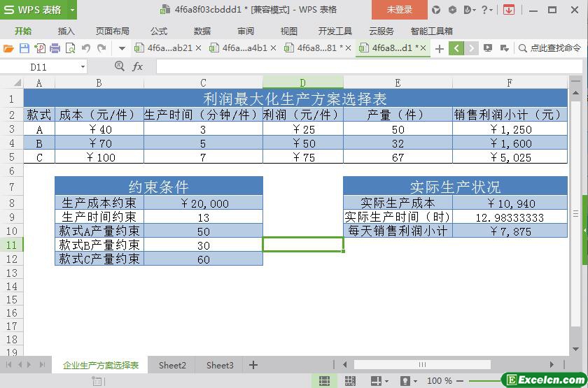Click the 未登录 login button

point(400,10)
